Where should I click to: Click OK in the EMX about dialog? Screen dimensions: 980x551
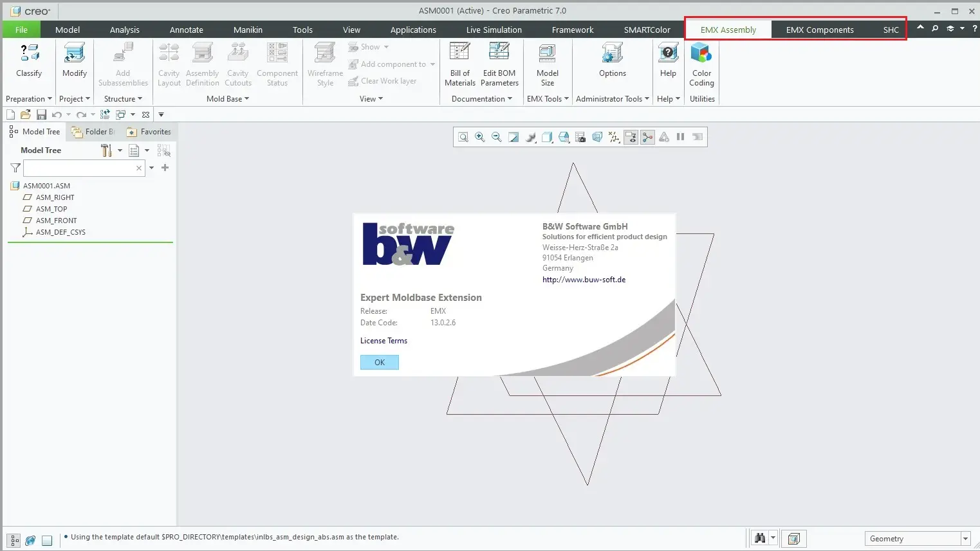(380, 363)
